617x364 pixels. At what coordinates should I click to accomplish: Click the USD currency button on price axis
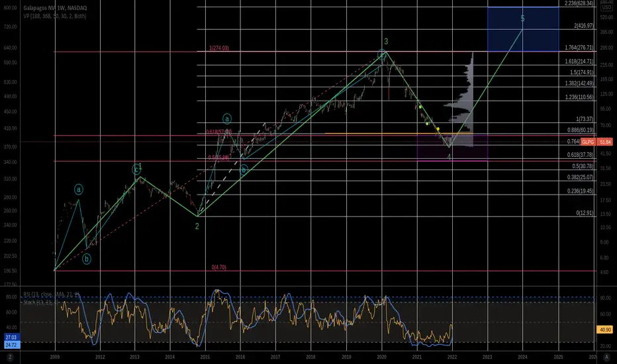pos(607,7)
